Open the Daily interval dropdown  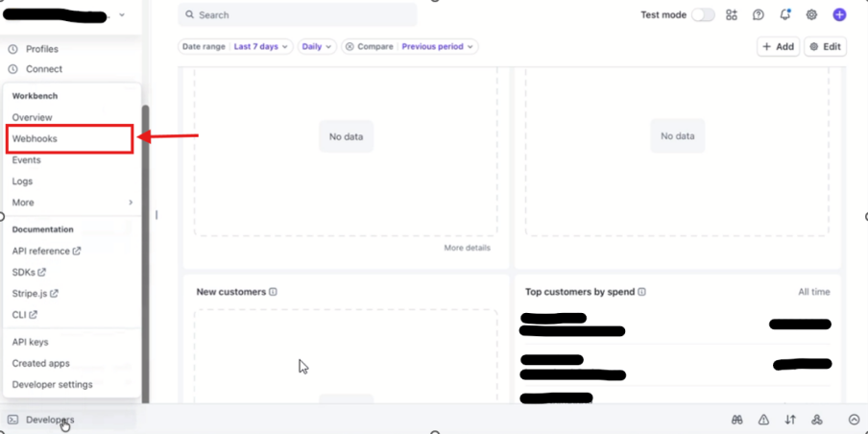coord(317,46)
